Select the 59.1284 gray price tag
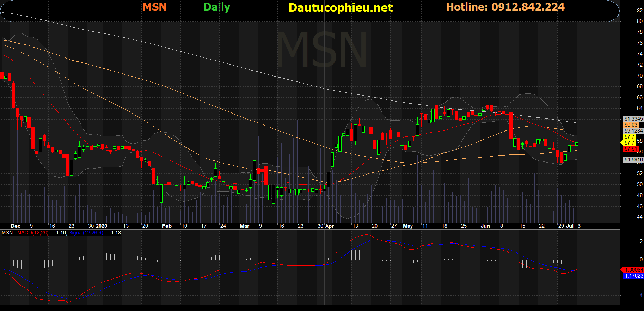The height and width of the screenshot is (311, 644). pyautogui.click(x=633, y=131)
